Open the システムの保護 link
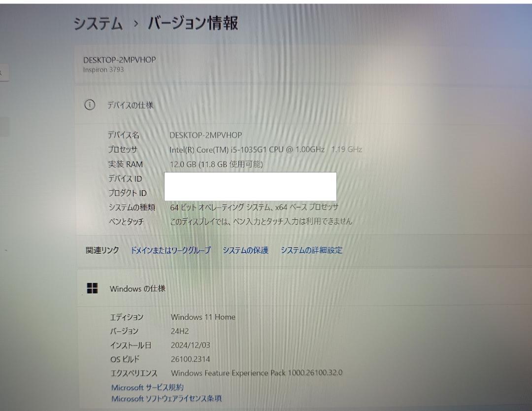 point(246,250)
